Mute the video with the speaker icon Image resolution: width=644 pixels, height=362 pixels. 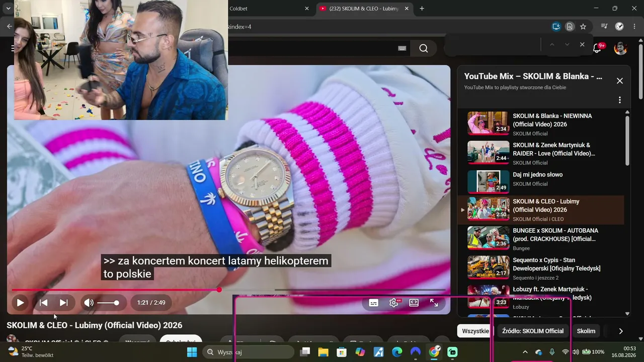[x=89, y=303]
